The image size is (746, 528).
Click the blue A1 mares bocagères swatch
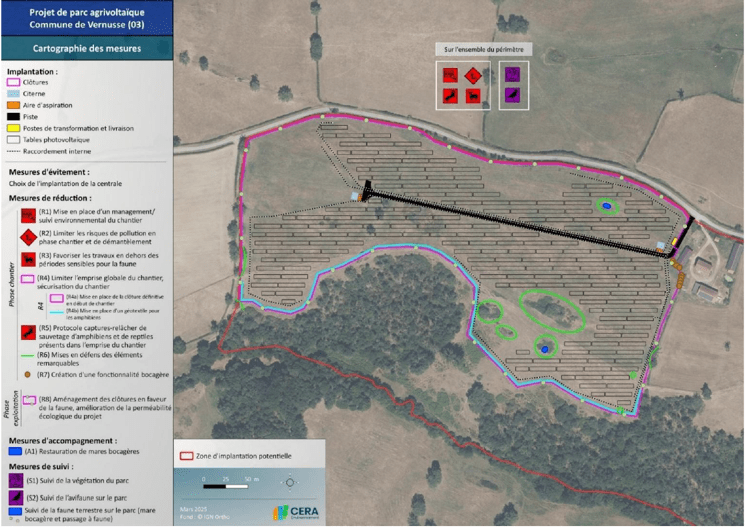[x=12, y=452]
